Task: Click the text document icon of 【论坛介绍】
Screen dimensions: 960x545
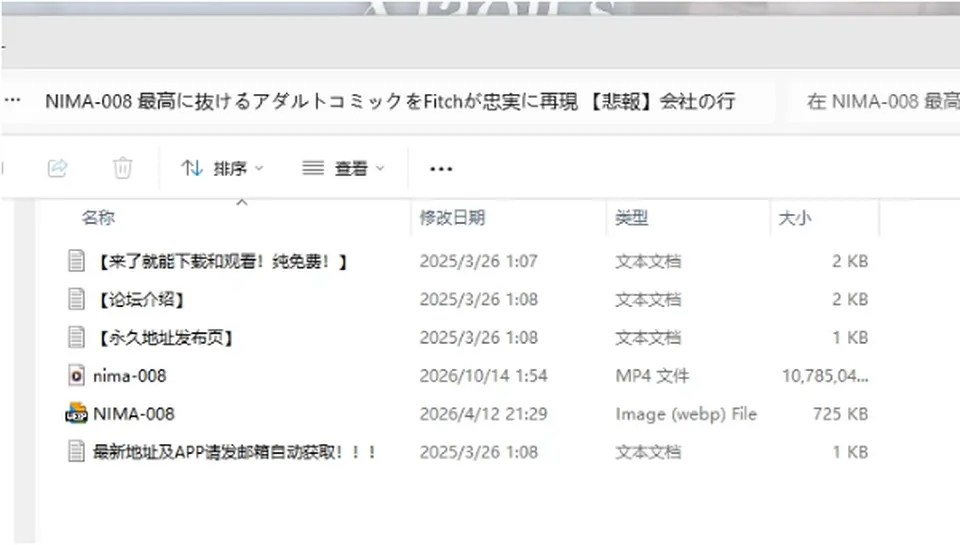Action: click(x=77, y=299)
